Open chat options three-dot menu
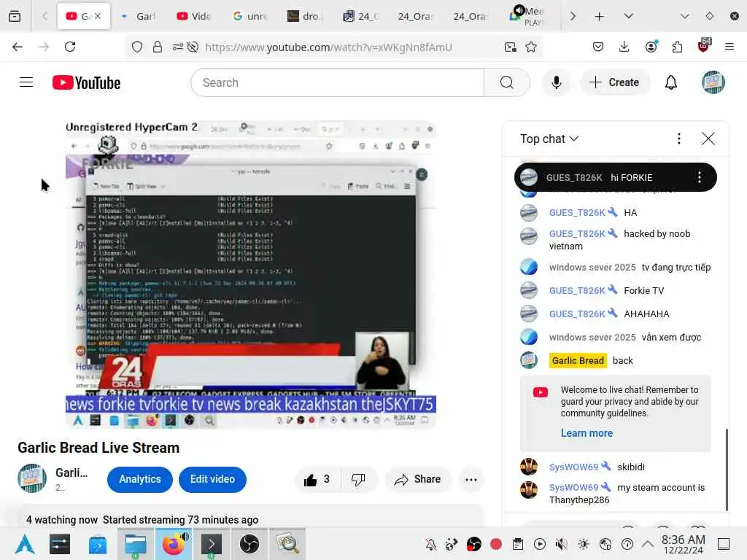This screenshot has width=747, height=560. coord(679,139)
